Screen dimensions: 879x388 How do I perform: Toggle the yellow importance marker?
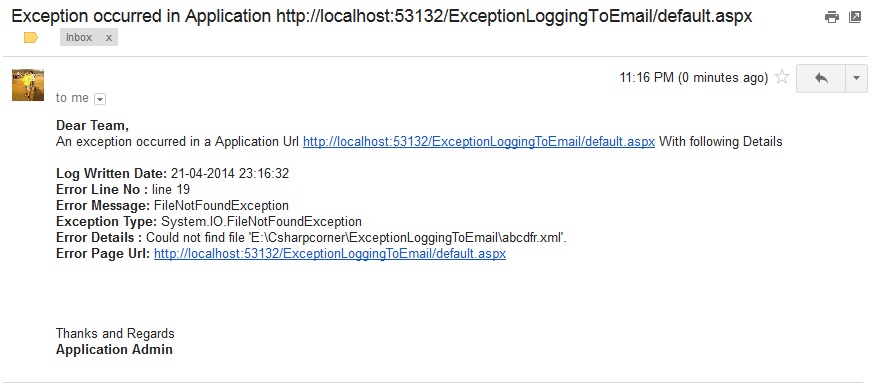pyautogui.click(x=31, y=38)
